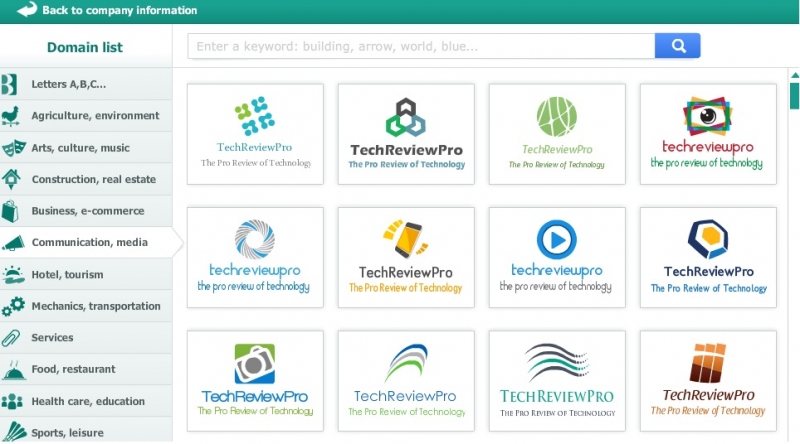
Task: Select the paperclip Services category icon
Action: pos(13,338)
